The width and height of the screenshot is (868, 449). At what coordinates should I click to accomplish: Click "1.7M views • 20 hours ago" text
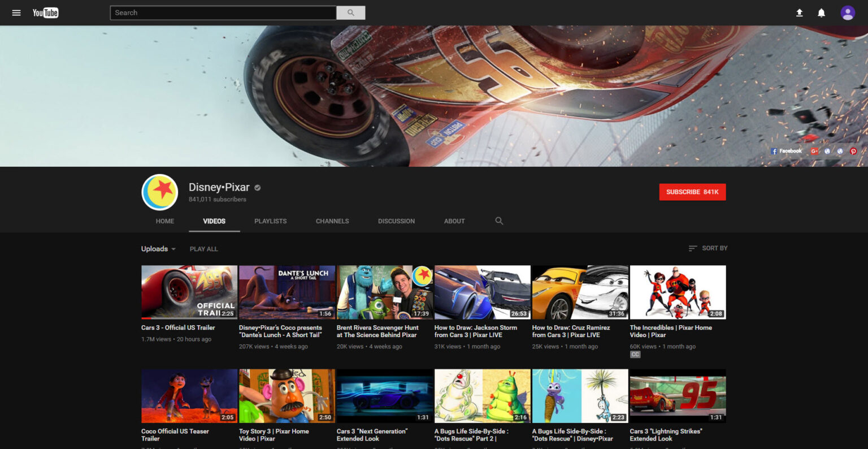(176, 339)
